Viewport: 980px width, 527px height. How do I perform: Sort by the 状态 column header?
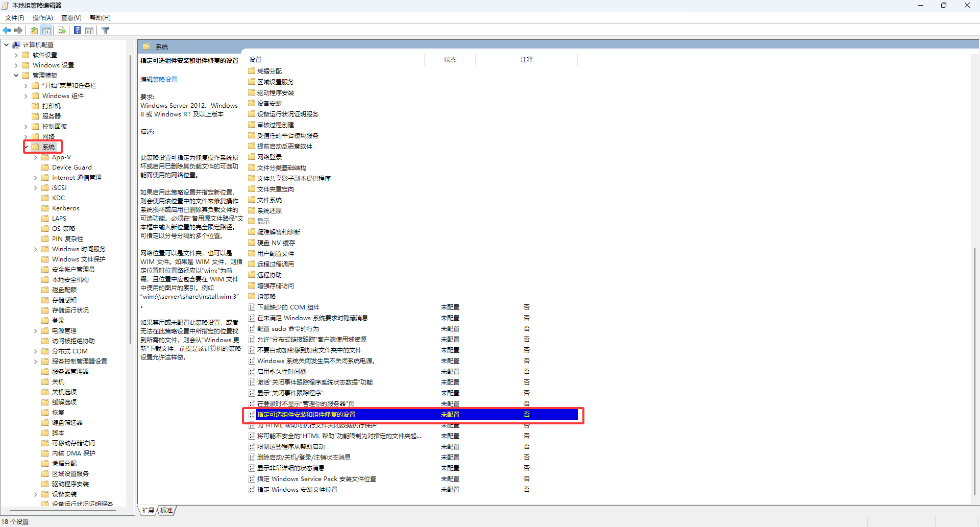coord(450,60)
